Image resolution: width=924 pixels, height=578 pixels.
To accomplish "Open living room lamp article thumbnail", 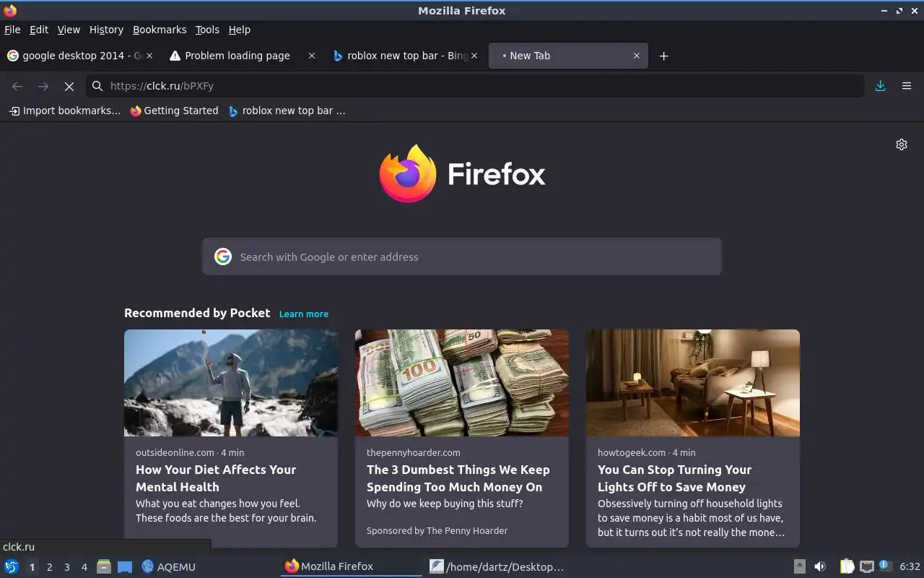I will click(693, 383).
